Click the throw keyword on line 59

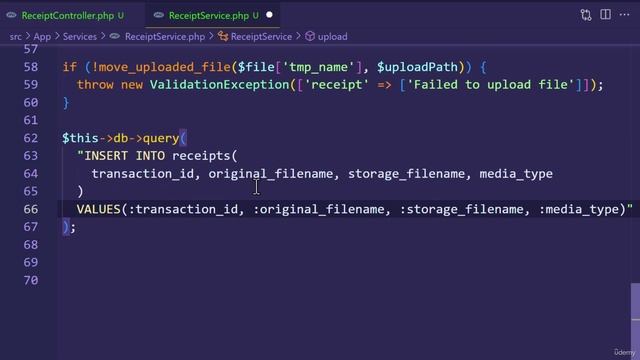[x=95, y=85]
